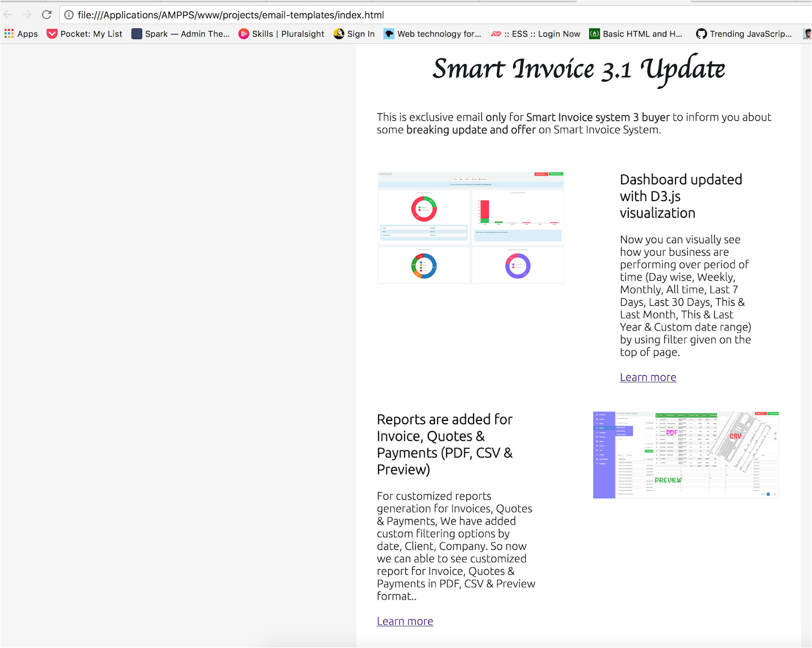
Task: Click the browser reload button
Action: [47, 15]
